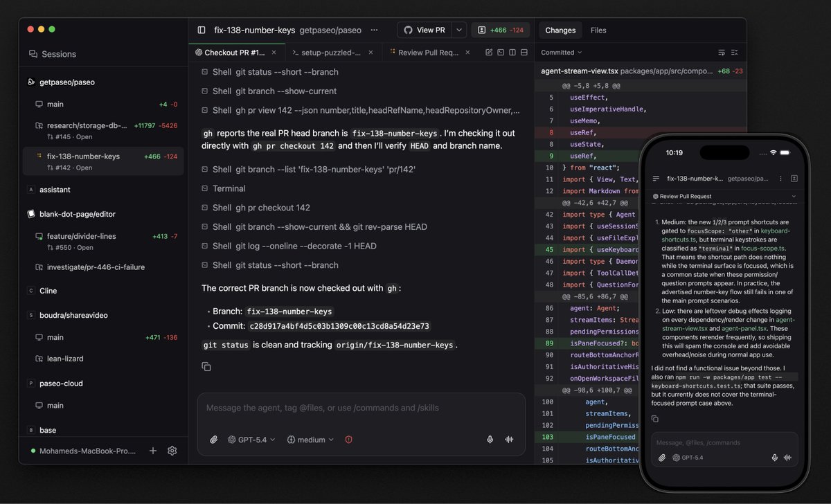Image resolution: width=831 pixels, height=504 pixels.
Task: Open the Committed dropdown in the changes panel
Action: (562, 53)
